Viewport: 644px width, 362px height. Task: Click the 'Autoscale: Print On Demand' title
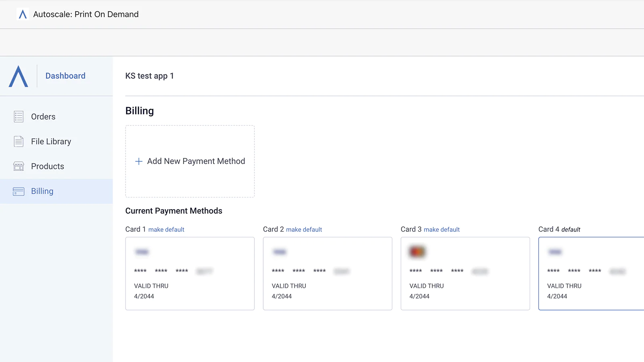pyautogui.click(x=86, y=14)
